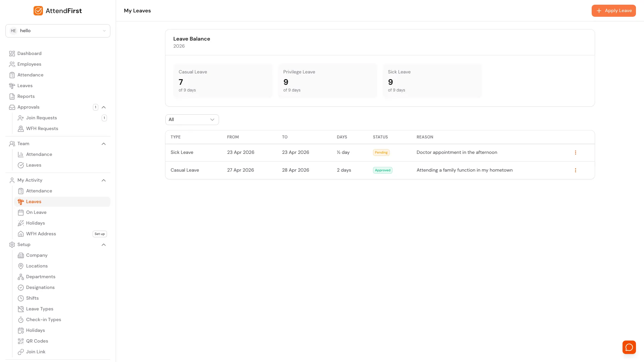Screen dimensions: 644x362
Task: Open Setup Holidays menu item
Action: tap(62, 330)
